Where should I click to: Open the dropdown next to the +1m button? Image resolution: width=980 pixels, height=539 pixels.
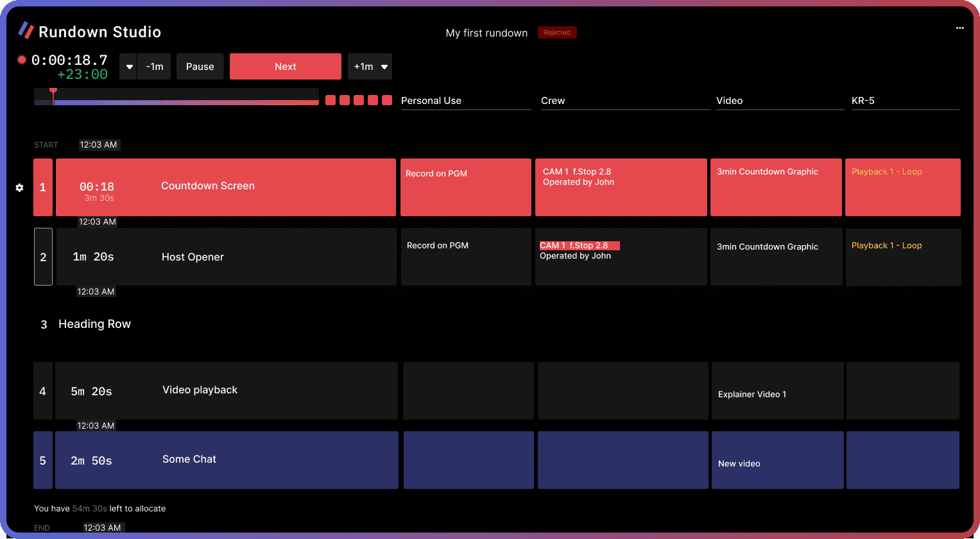point(383,66)
